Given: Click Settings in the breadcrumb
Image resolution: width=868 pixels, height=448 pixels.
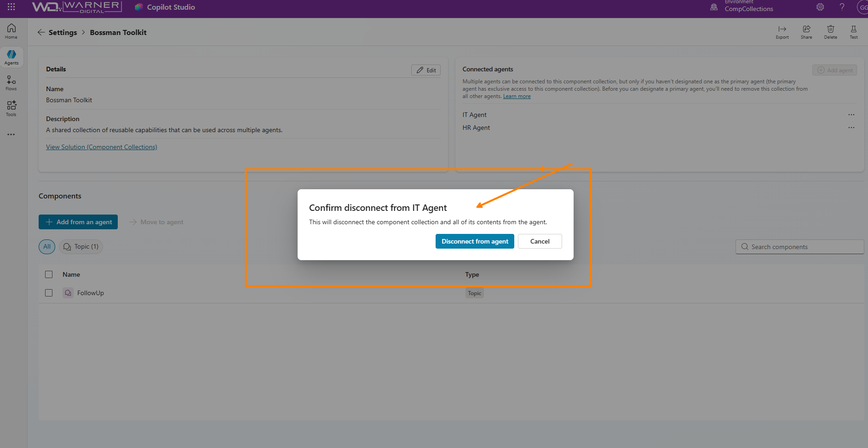Looking at the screenshot, I should [x=63, y=32].
